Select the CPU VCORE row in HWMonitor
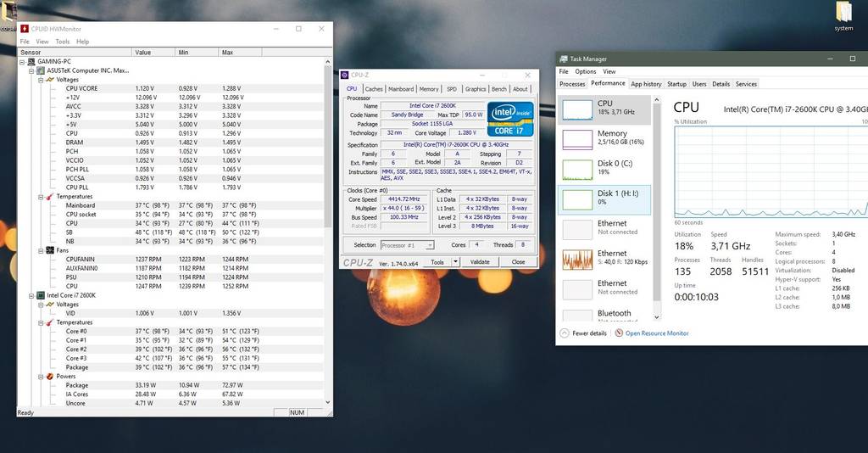This screenshot has height=453, width=868. coord(170,88)
